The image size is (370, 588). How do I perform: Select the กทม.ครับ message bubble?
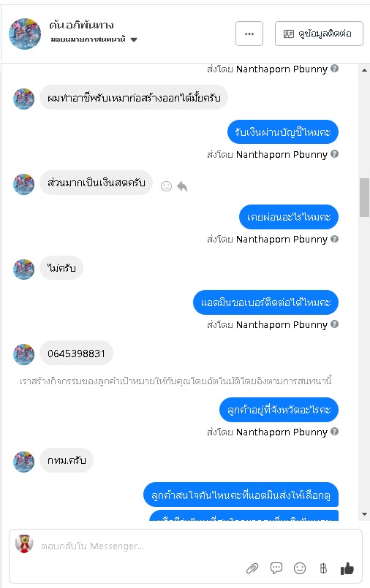(67, 460)
